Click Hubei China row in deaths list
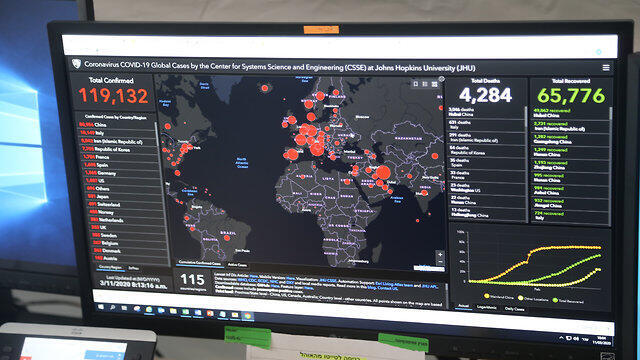 pos(485,112)
